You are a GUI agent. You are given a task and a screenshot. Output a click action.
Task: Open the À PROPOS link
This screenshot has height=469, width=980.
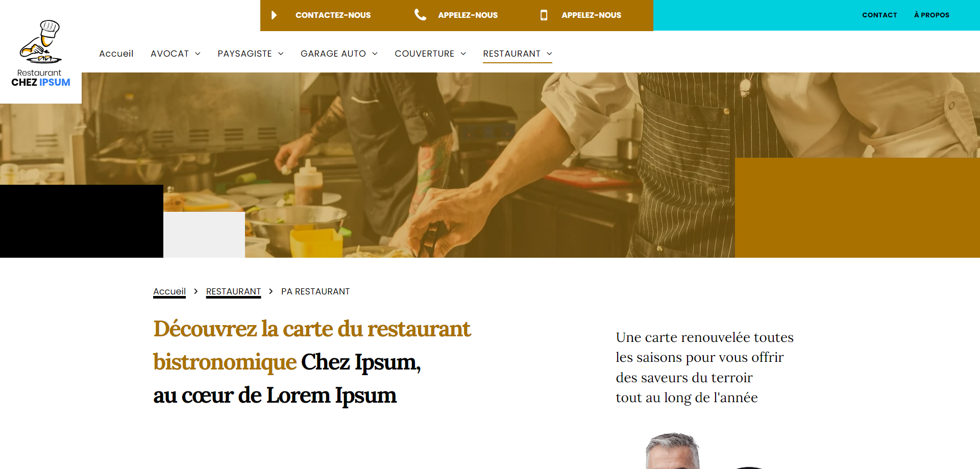[x=932, y=15]
